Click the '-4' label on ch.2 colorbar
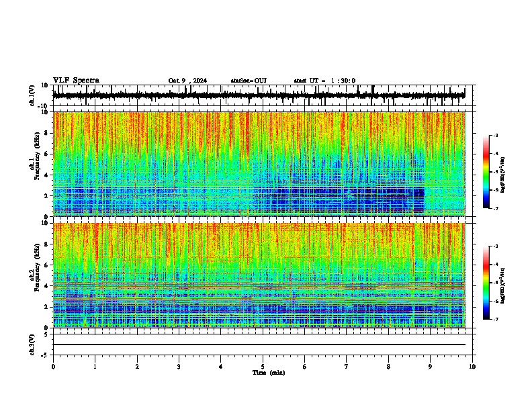Screen dimensions: 532x411 point(496,265)
